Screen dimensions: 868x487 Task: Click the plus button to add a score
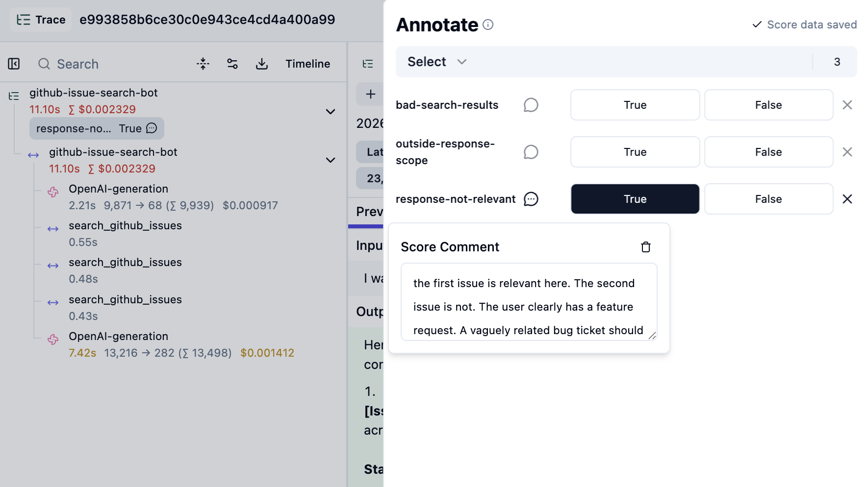[x=370, y=94]
